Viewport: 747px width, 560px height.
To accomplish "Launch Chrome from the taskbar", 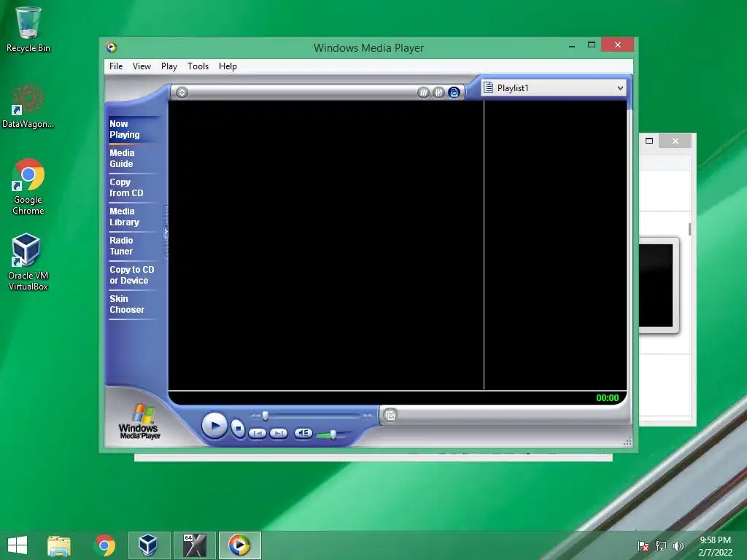I will coord(104,545).
